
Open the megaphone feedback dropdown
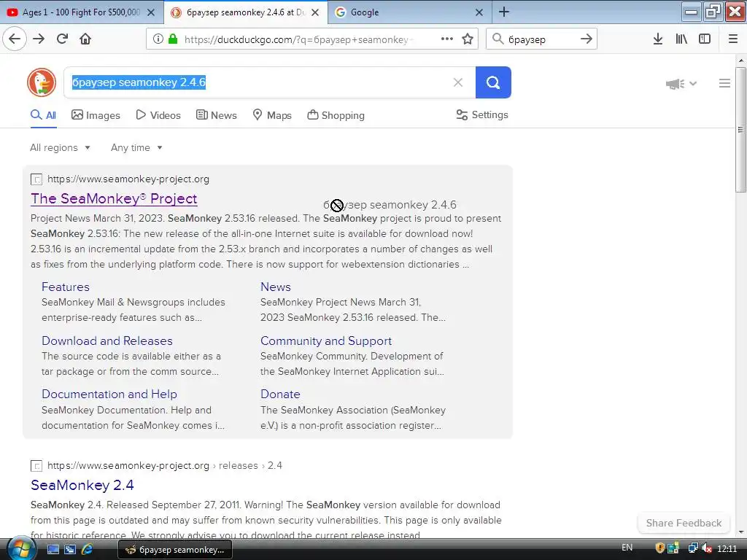pos(681,84)
